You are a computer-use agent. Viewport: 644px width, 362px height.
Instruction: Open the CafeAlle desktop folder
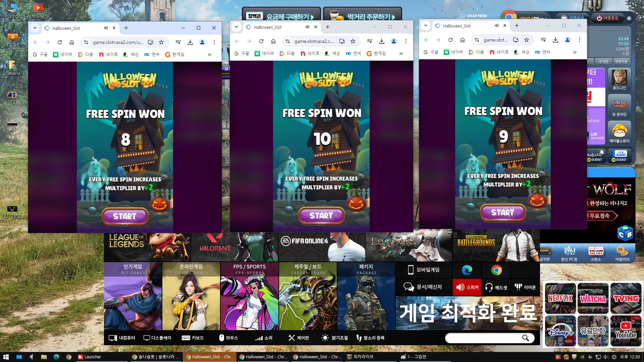(x=12, y=68)
